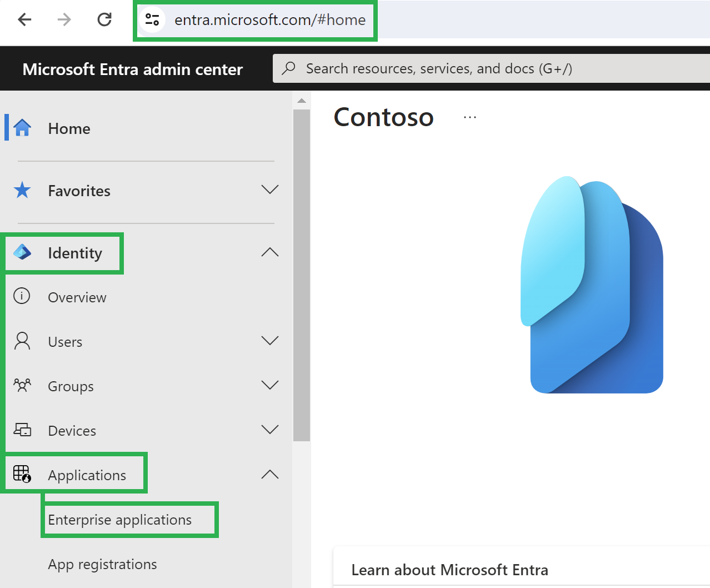Expand the Users chevron
Screen dimensions: 710x588
coord(270,341)
